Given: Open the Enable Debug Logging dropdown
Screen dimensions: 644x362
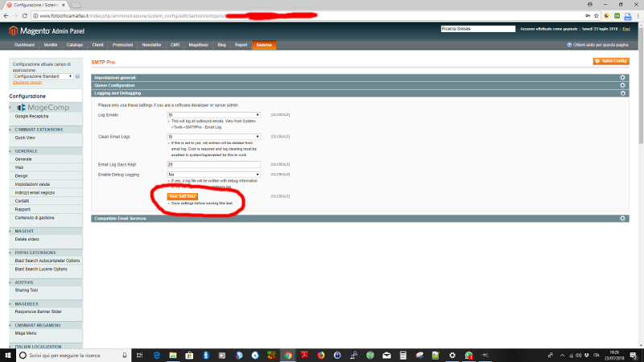Looking at the screenshot, I should coord(213,175).
